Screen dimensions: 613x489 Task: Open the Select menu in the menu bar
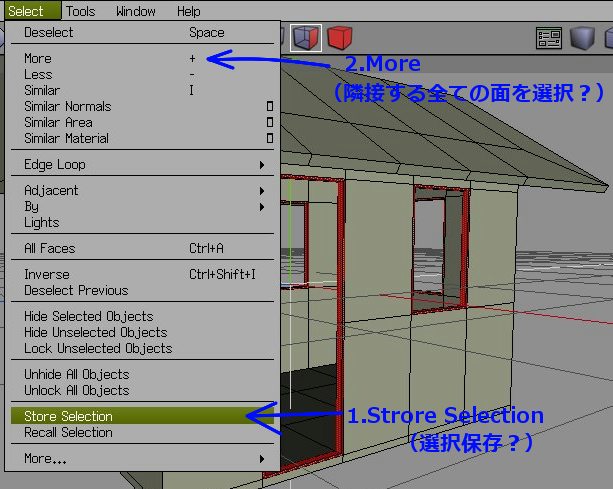pos(33,11)
